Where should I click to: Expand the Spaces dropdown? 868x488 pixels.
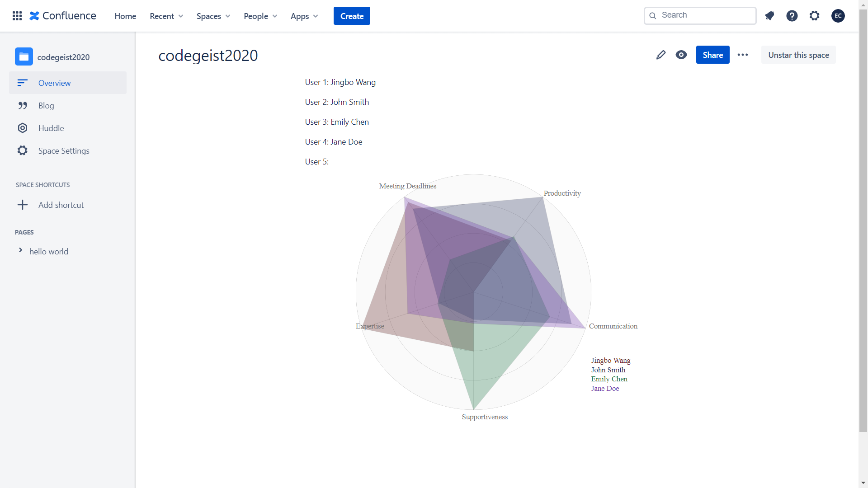click(213, 16)
